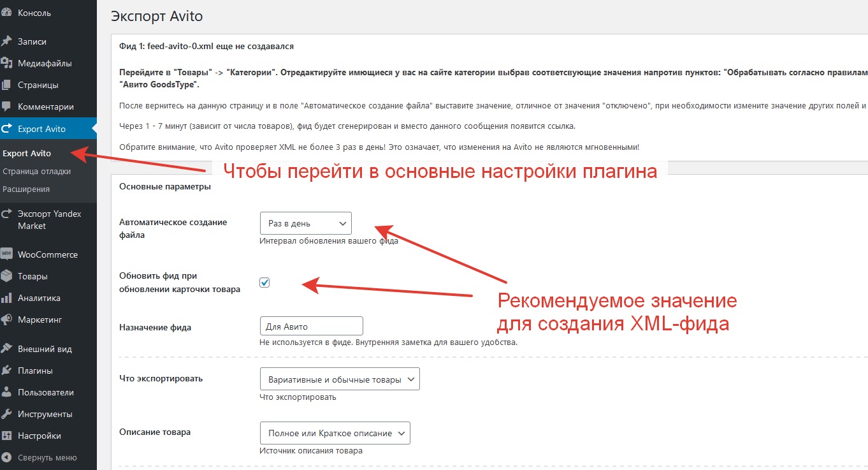
Task: Open the Полное или Краткое описание dropdown
Action: click(x=335, y=433)
